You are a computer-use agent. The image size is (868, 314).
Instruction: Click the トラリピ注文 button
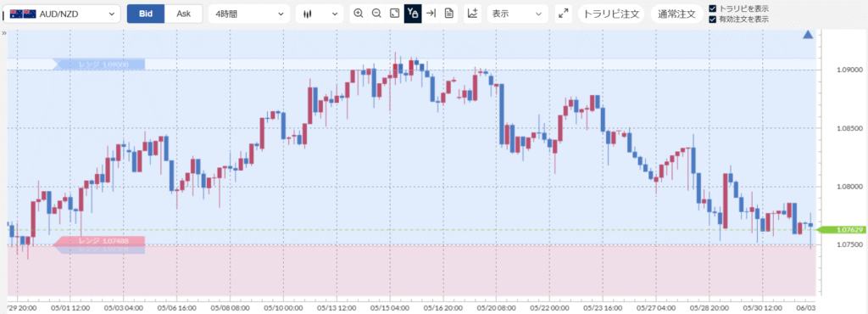point(612,14)
